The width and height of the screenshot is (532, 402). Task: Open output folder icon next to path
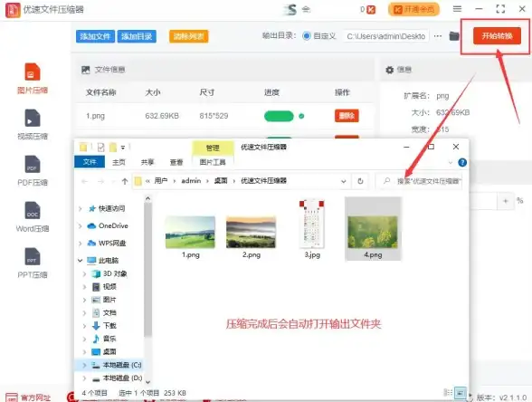click(454, 36)
